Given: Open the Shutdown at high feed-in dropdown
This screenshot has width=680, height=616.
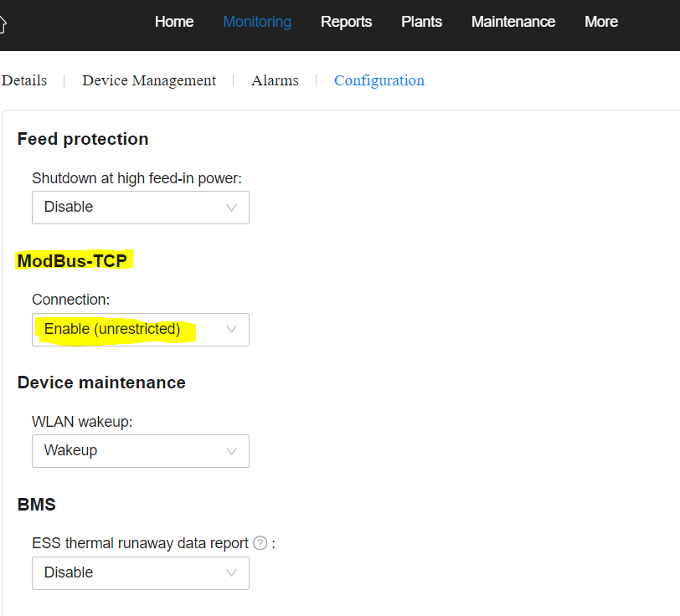Looking at the screenshot, I should pos(141,208).
